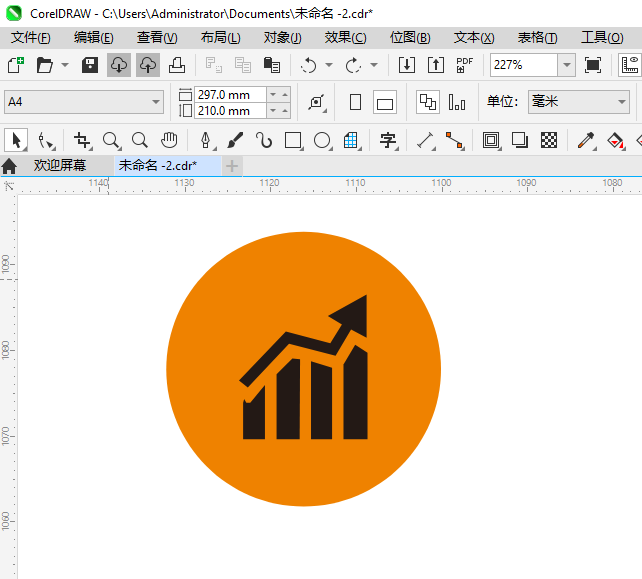Open the page size A4 dropdown
This screenshot has height=579, width=642.
point(84,102)
